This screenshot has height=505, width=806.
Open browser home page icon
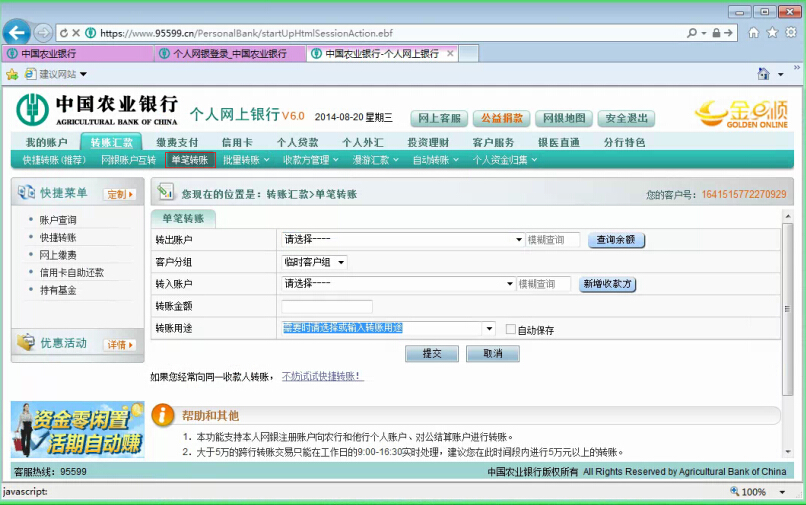point(754,33)
